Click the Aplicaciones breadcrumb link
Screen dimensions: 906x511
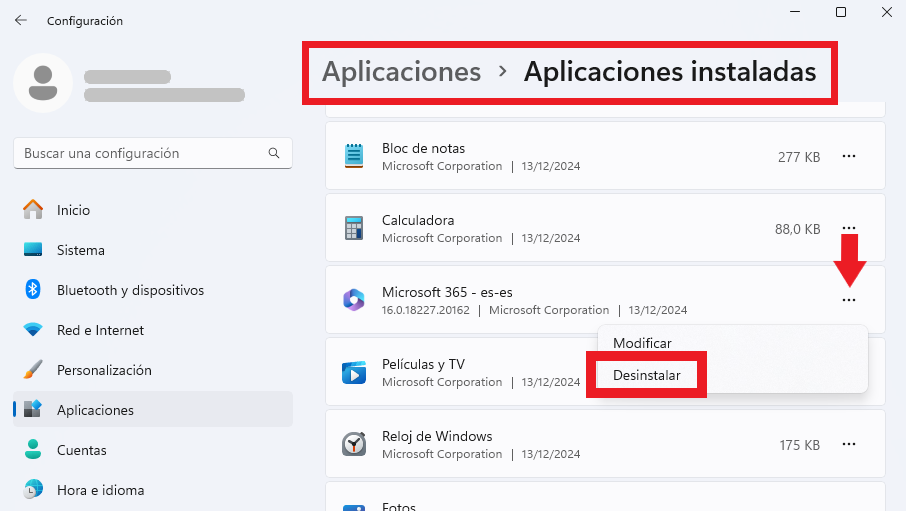click(401, 72)
